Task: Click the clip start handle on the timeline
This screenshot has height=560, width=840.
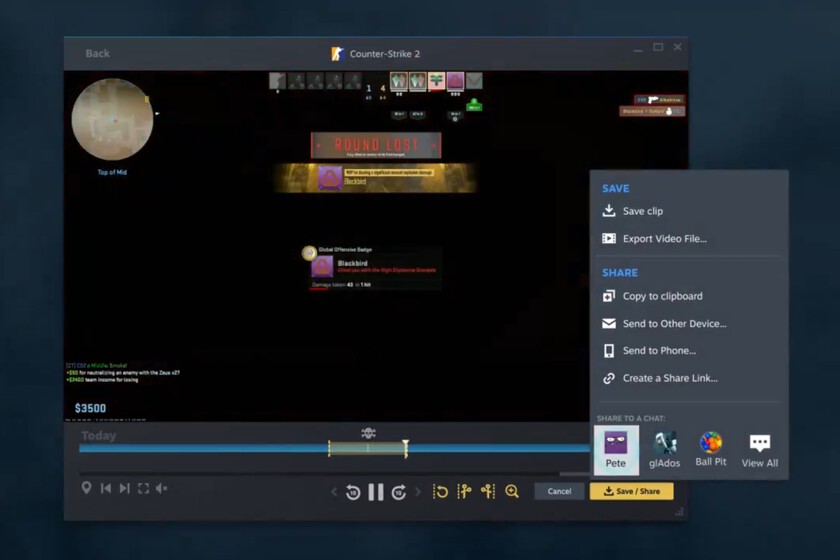Action: point(329,449)
